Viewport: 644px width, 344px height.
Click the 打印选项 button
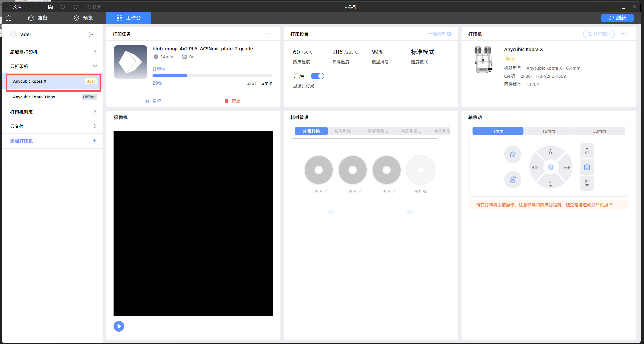599,34
